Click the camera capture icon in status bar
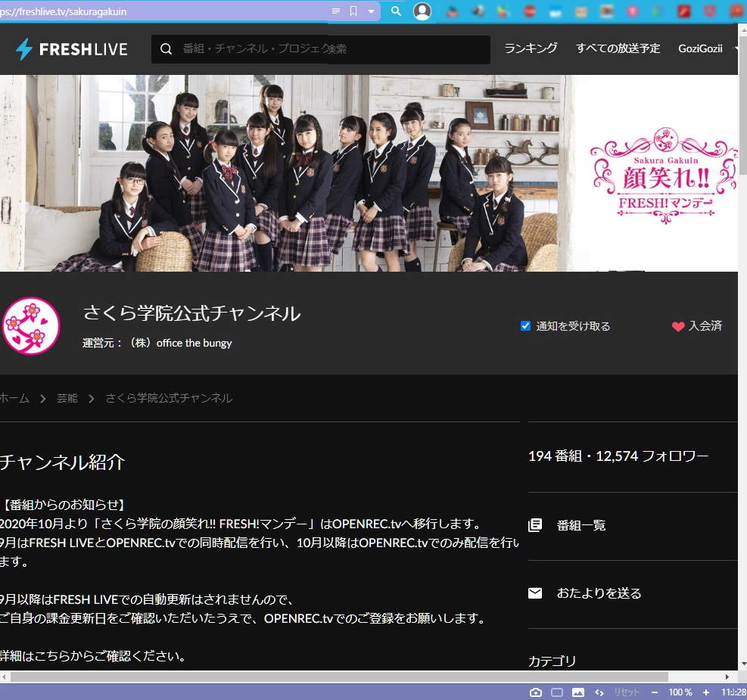The height and width of the screenshot is (700, 747). click(535, 692)
